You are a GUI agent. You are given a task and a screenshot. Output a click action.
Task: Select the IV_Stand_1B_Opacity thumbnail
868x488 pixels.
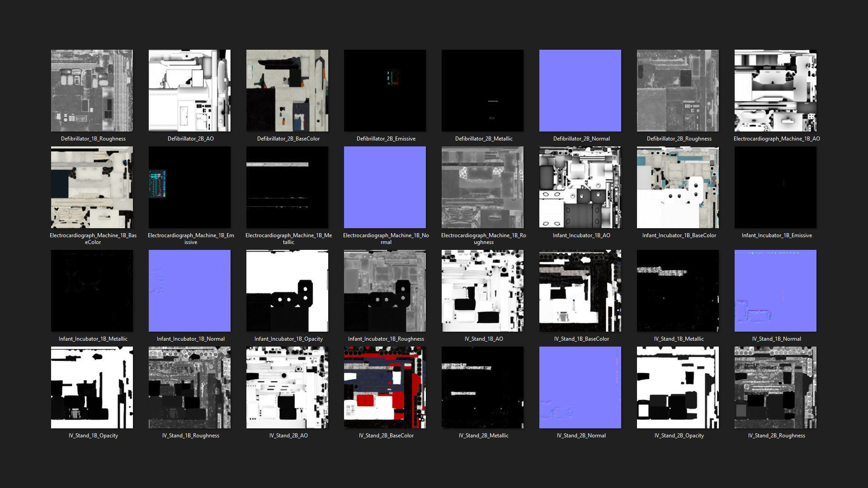pyautogui.click(x=92, y=387)
